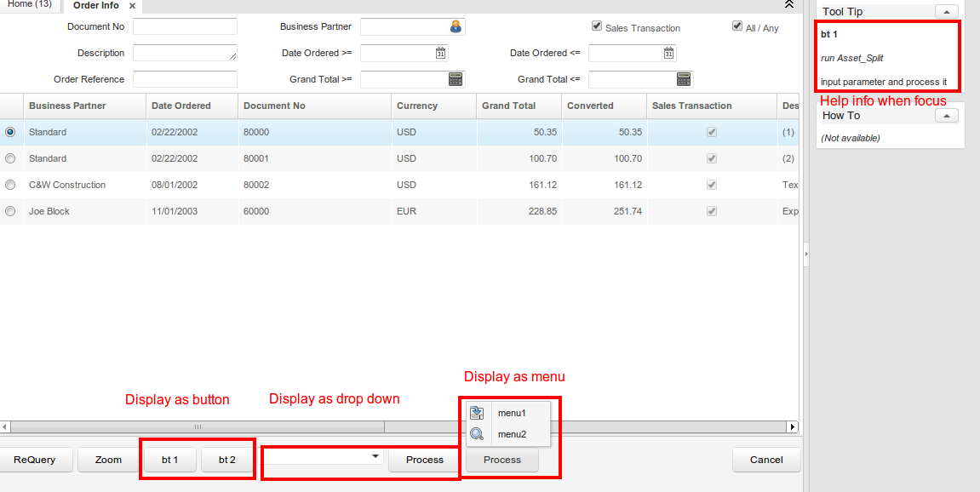Open the calendar picker for Date Ordered <=
This screenshot has width=980, height=492.
click(670, 53)
